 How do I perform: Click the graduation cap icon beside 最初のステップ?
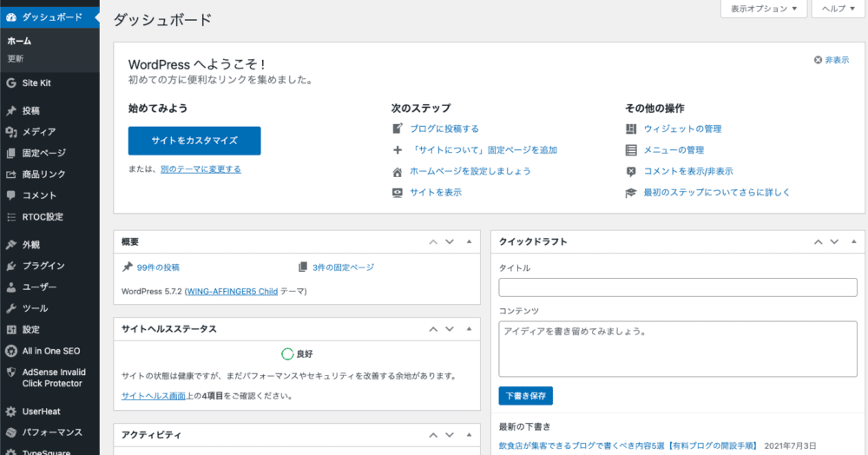(x=631, y=193)
